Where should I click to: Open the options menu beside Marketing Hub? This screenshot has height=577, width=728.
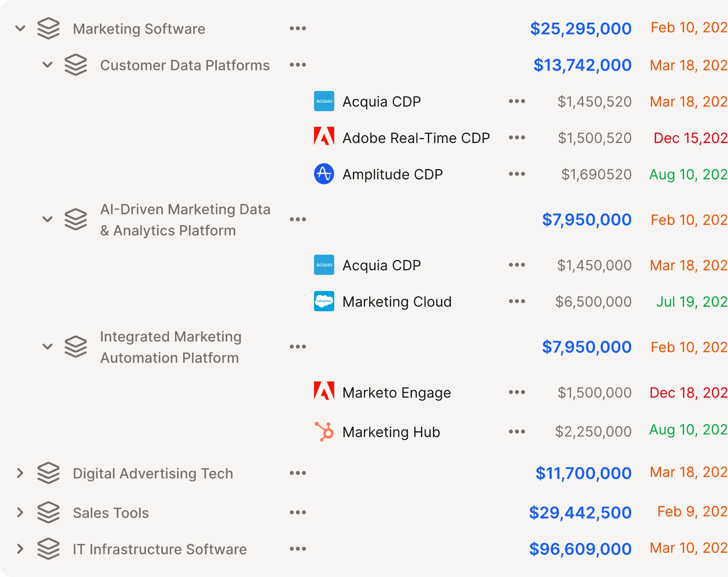pos(516,432)
